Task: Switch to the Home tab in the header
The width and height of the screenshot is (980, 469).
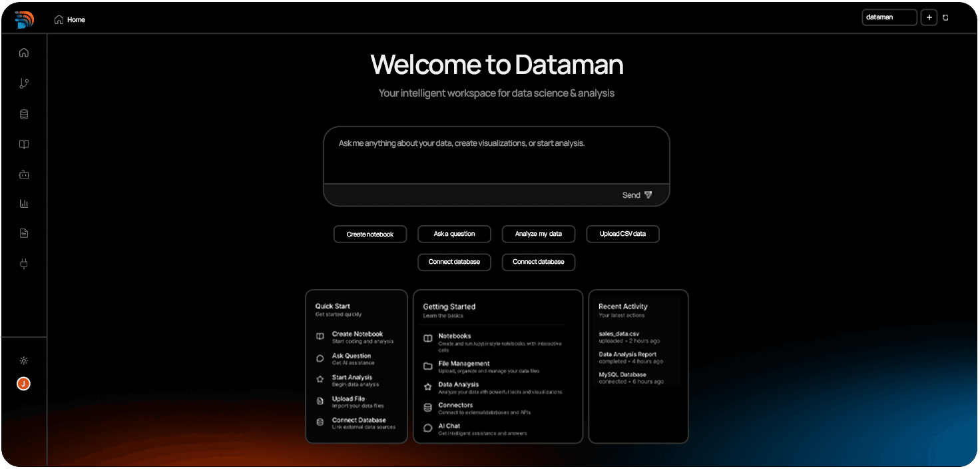Action: (x=69, y=19)
